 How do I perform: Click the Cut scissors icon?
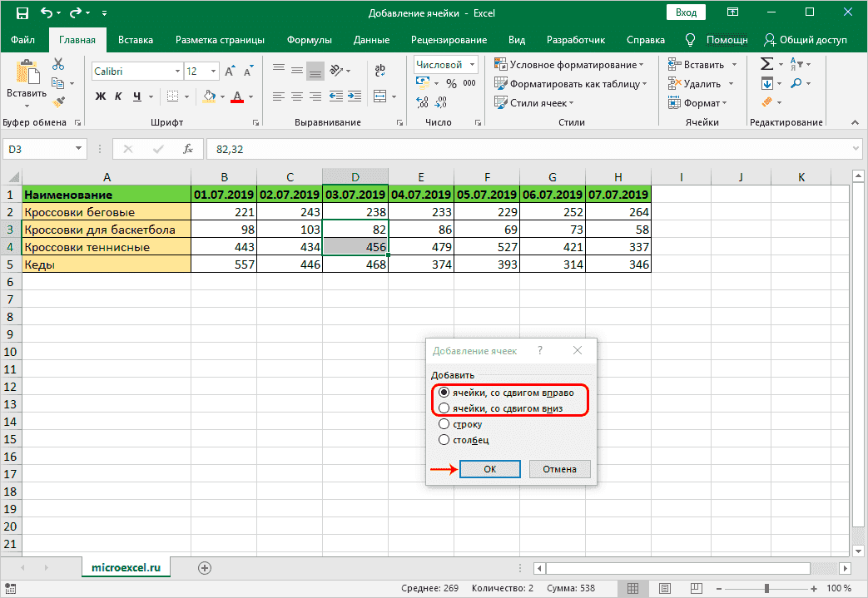pos(58,65)
